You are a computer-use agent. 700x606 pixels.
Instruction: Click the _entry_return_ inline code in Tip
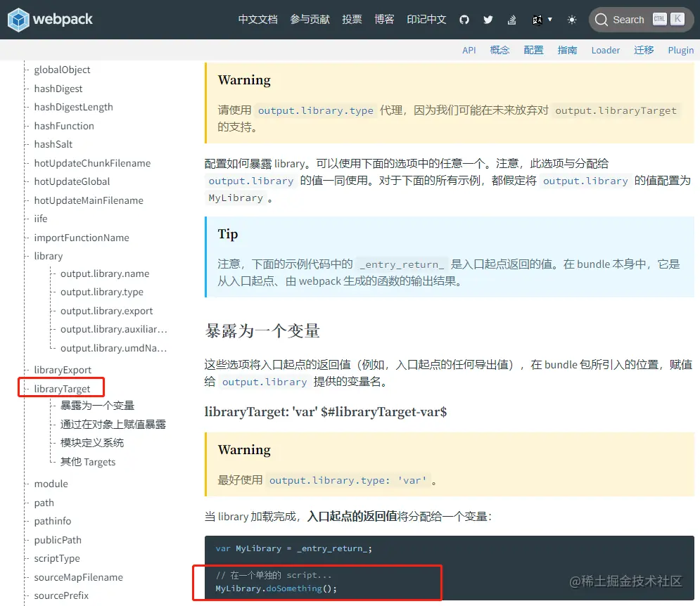[x=402, y=264]
